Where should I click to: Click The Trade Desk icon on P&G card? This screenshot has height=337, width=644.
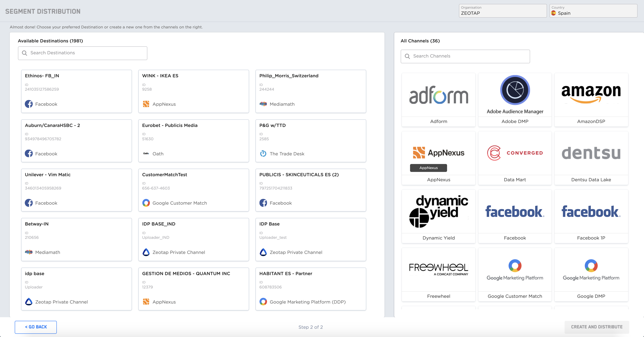pos(263,154)
